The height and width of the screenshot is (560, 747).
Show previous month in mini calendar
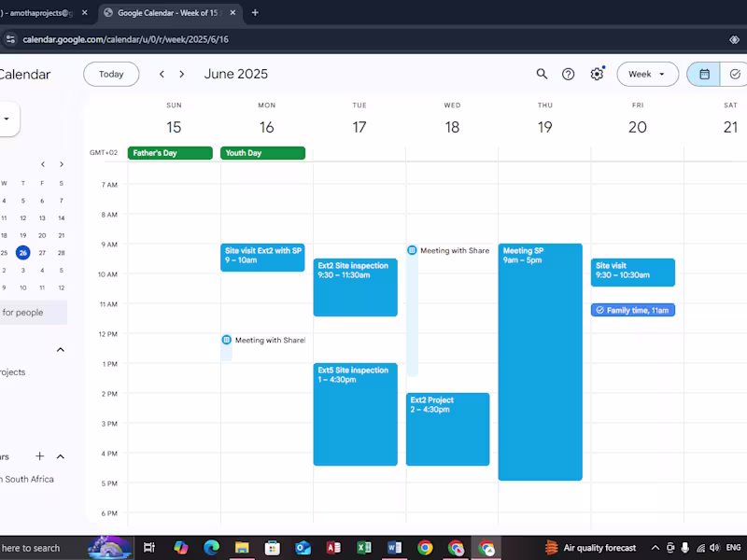click(43, 164)
